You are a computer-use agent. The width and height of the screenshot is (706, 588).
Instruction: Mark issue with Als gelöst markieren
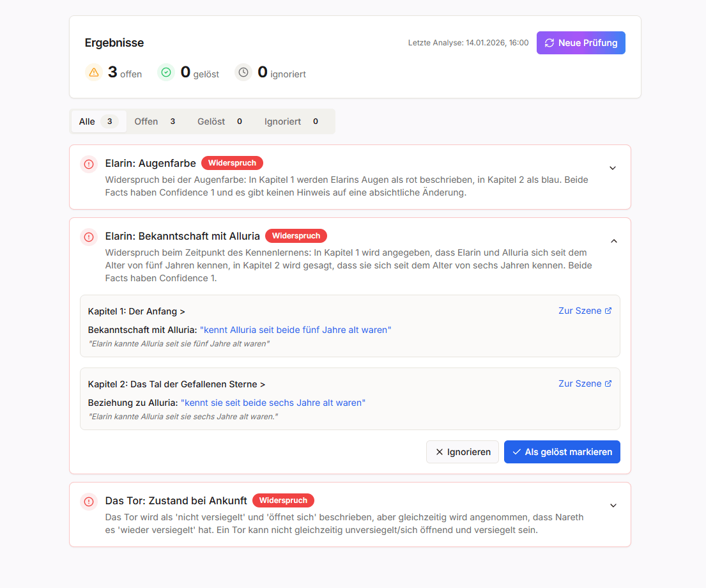coord(562,452)
